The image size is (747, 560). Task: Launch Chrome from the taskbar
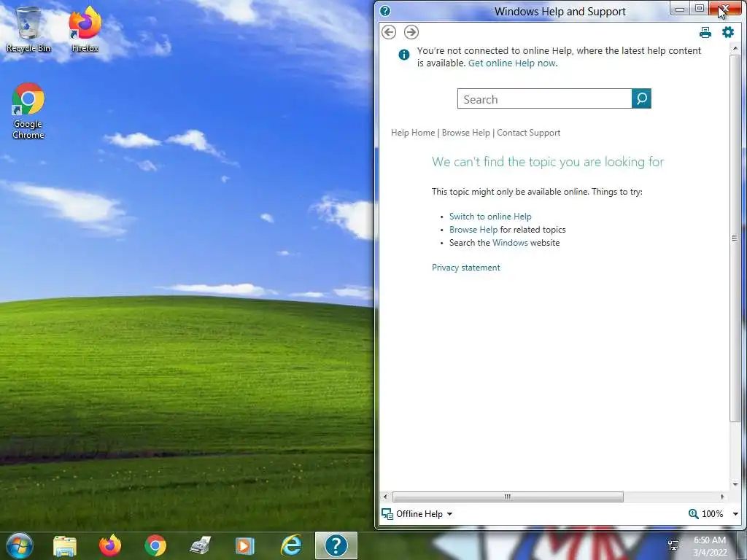click(x=155, y=545)
